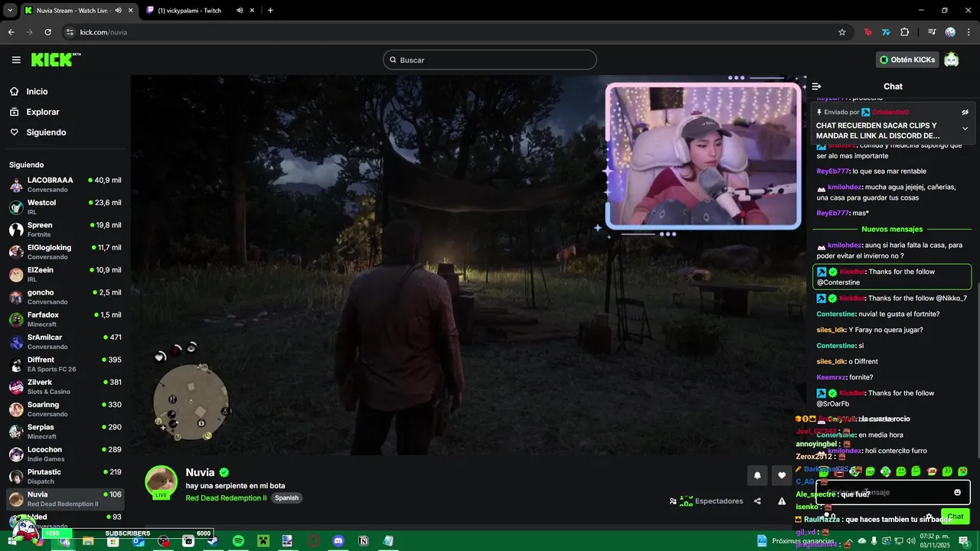The height and width of the screenshot is (551, 980).
Task: Open LACOBRAAA channel in sidebar
Action: coord(65,184)
